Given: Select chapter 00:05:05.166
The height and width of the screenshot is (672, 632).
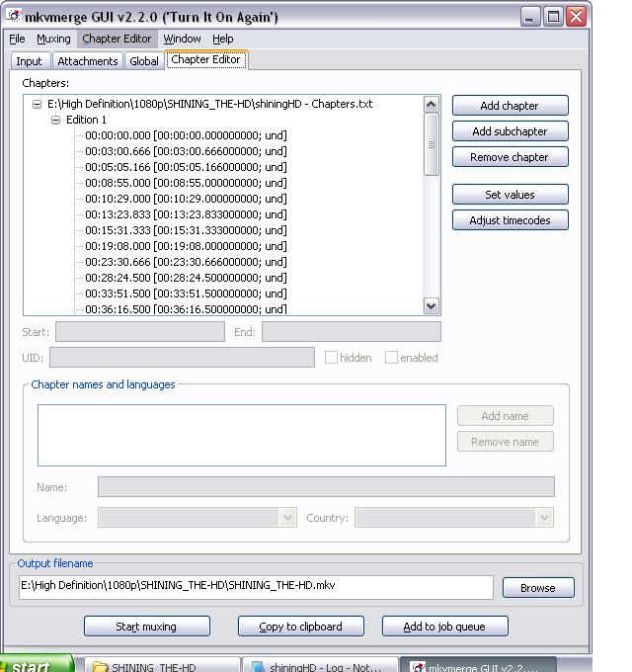Looking at the screenshot, I should [186, 168].
